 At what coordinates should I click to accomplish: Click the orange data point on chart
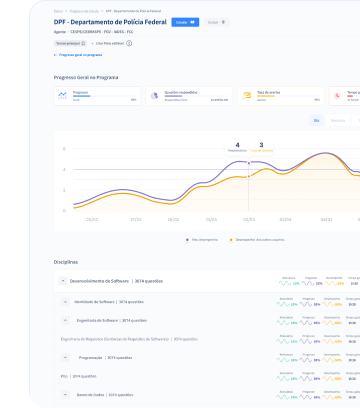click(249, 176)
